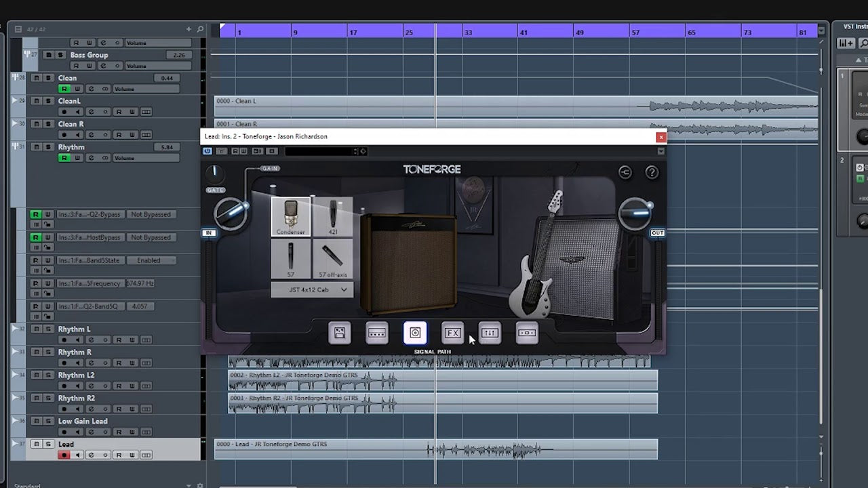868x488 pixels.
Task: Choose the 57 off-axis microphone
Action: click(x=333, y=259)
